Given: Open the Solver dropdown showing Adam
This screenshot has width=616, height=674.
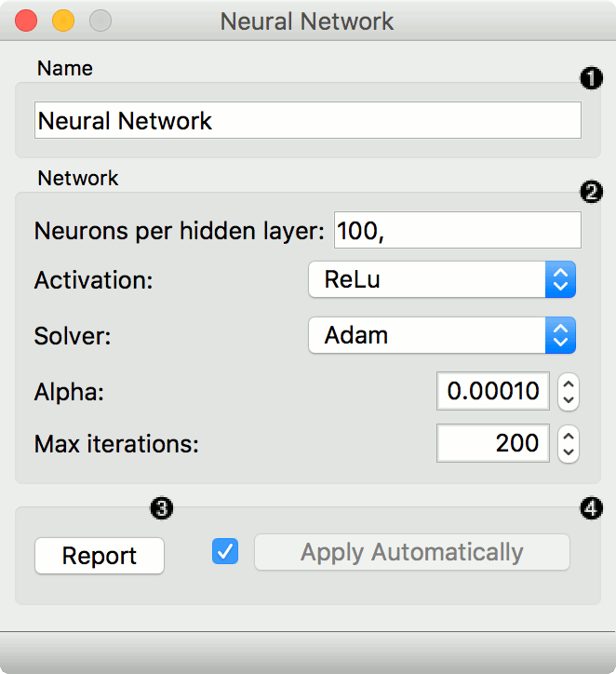Looking at the screenshot, I should pyautogui.click(x=442, y=335).
